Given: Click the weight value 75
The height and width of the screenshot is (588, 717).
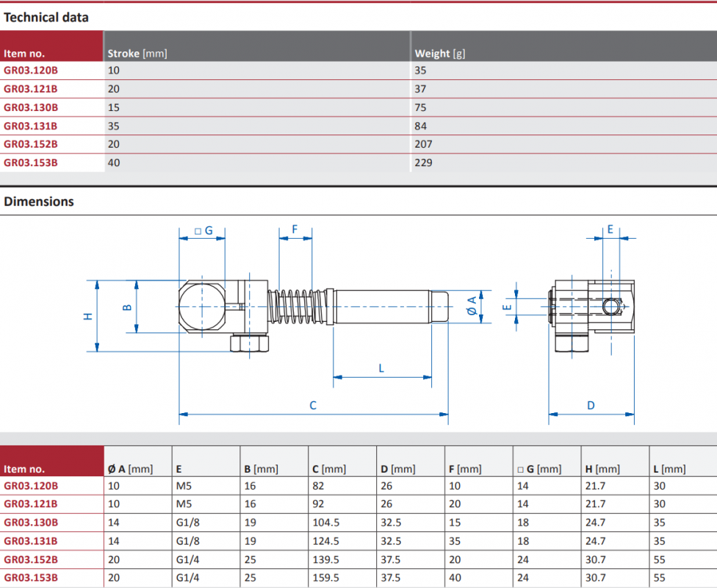Looking at the screenshot, I should (420, 107).
